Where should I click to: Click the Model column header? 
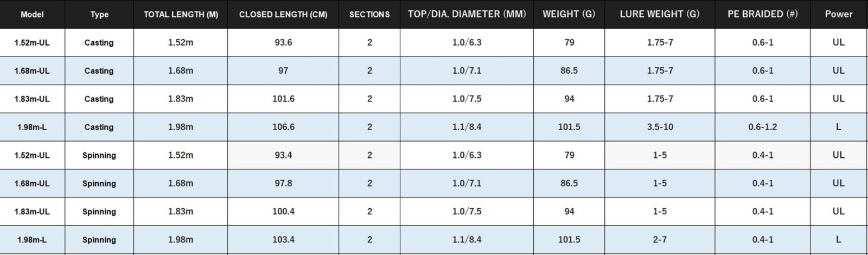32,14
